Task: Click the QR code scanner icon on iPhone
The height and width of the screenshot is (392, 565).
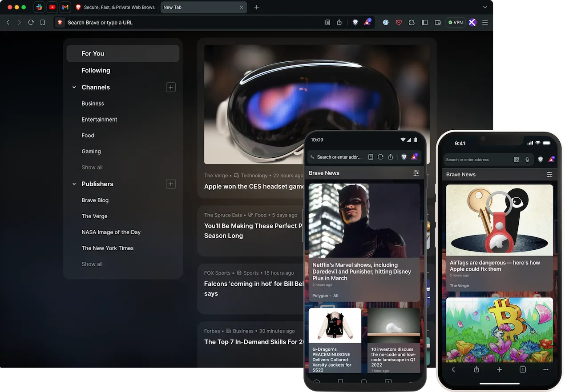Action: 517,160
